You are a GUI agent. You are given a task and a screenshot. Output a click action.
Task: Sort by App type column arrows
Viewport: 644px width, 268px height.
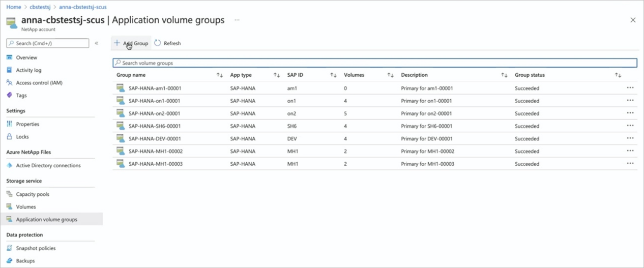pos(277,75)
